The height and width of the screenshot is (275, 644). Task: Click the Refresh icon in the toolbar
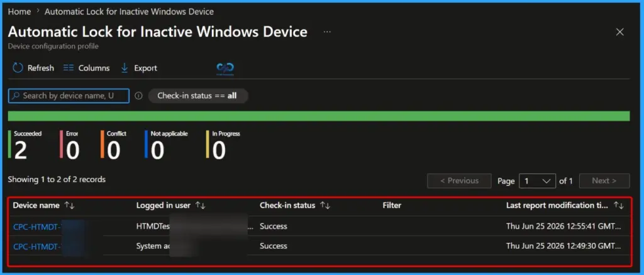(18, 68)
